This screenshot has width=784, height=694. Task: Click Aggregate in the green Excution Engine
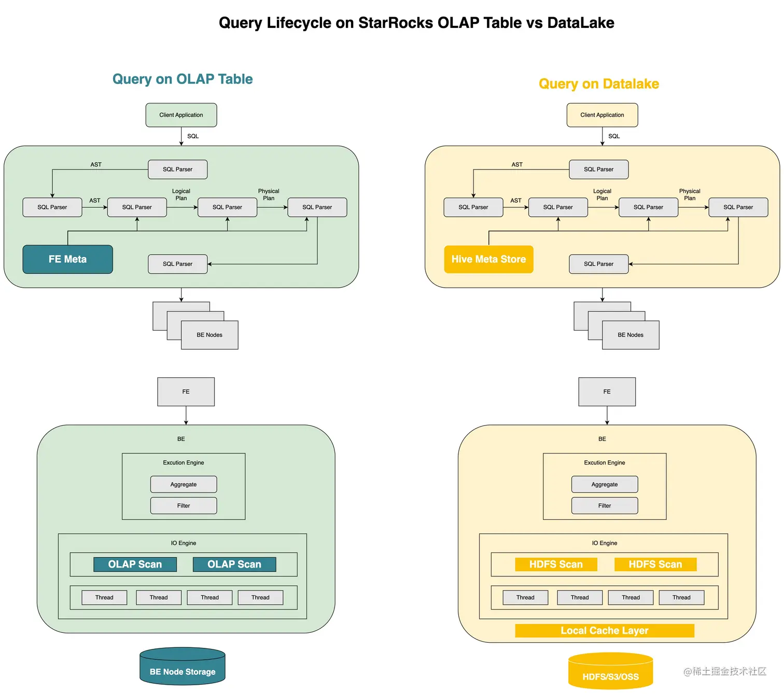point(184,485)
